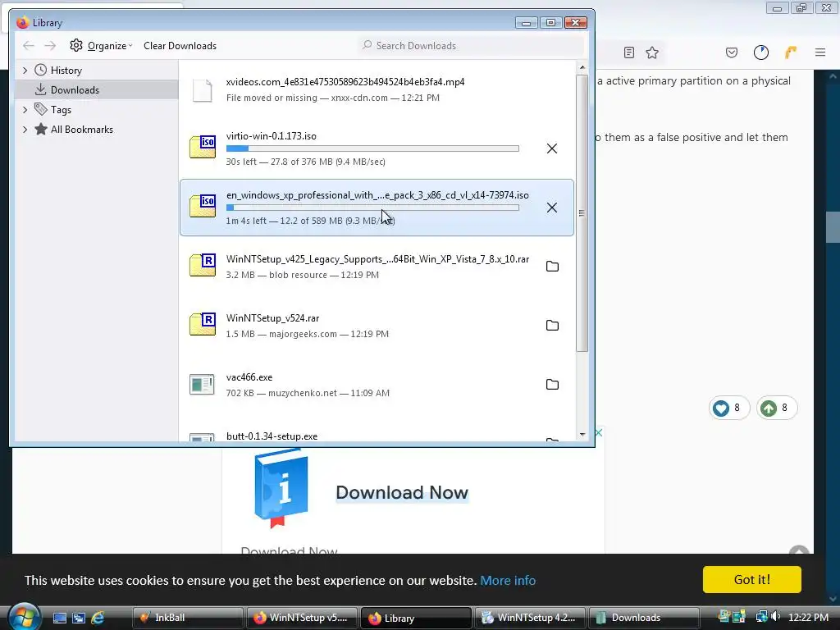Click the WinNTSetup_v524.rar file icon
The width and height of the screenshot is (840, 630).
203,323
